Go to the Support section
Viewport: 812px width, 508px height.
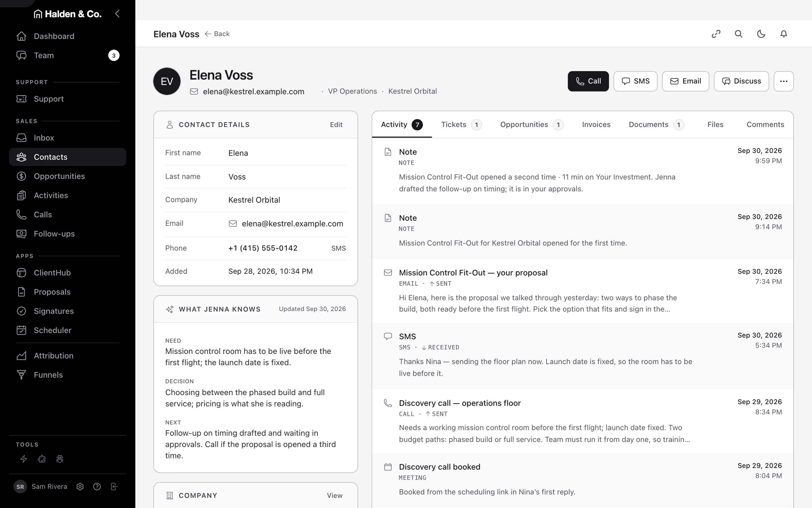pos(67,99)
